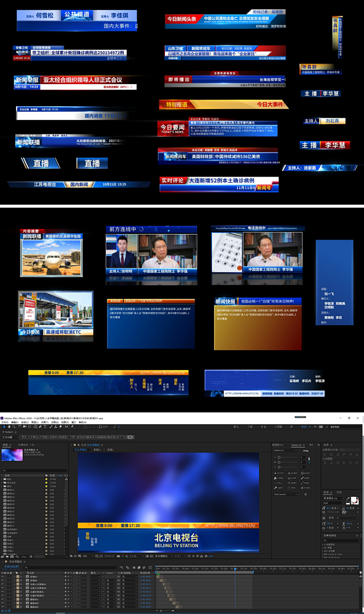Select the Hand tool
The width and height of the screenshot is (364, 614).
point(9,426)
